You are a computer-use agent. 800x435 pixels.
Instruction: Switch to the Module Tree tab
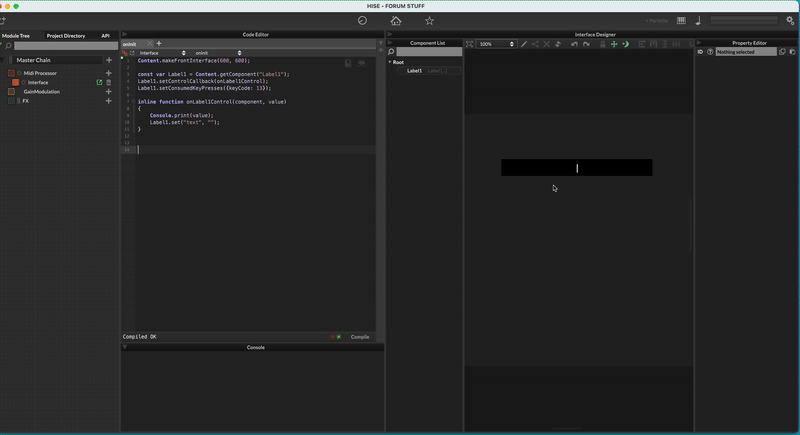[x=16, y=36]
